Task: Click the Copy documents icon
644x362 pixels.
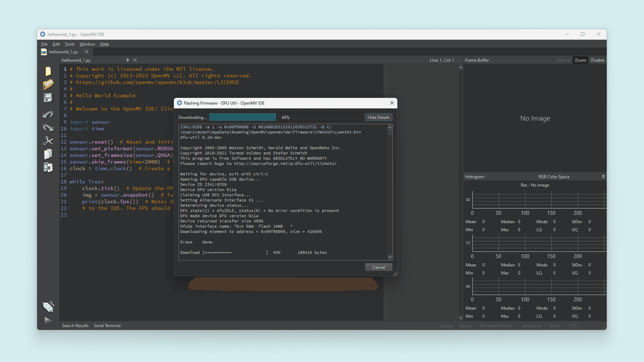Action: click(x=48, y=154)
